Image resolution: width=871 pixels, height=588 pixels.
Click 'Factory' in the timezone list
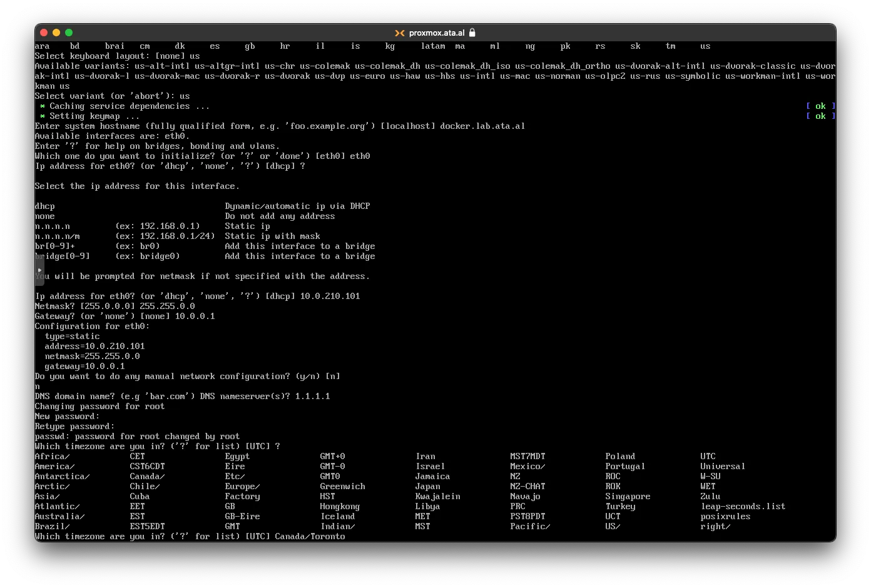coord(243,497)
